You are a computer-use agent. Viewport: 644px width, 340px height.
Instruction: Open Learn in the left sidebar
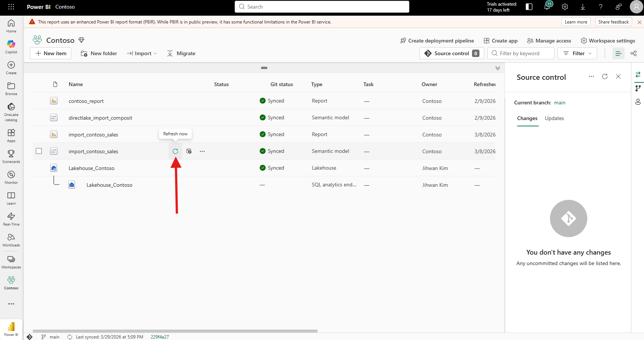coord(11,198)
